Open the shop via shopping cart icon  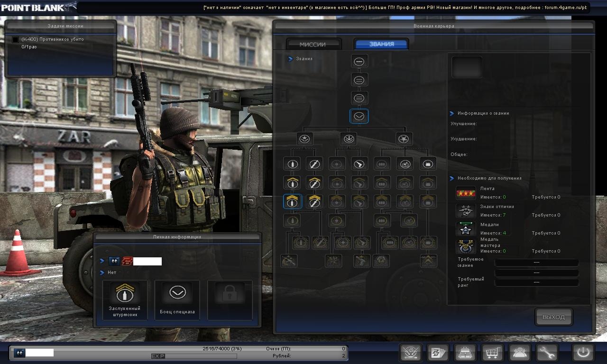click(x=492, y=353)
